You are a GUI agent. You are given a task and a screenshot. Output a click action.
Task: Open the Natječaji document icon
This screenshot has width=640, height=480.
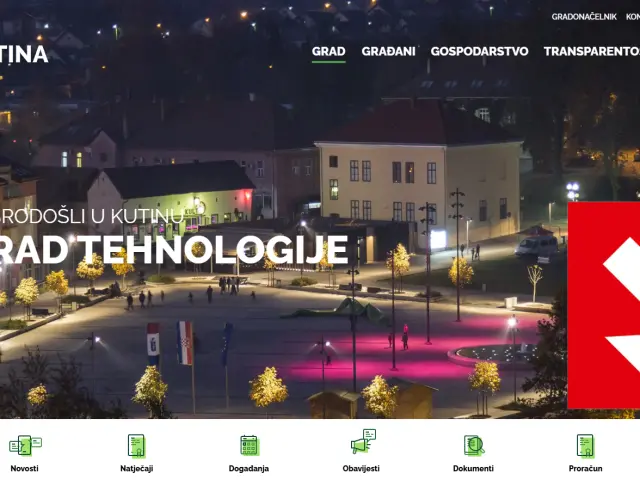click(x=137, y=445)
